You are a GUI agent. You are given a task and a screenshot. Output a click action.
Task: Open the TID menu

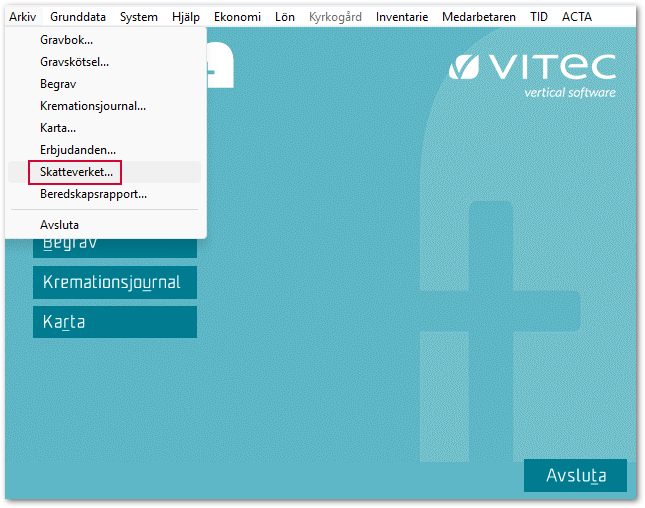tap(539, 17)
